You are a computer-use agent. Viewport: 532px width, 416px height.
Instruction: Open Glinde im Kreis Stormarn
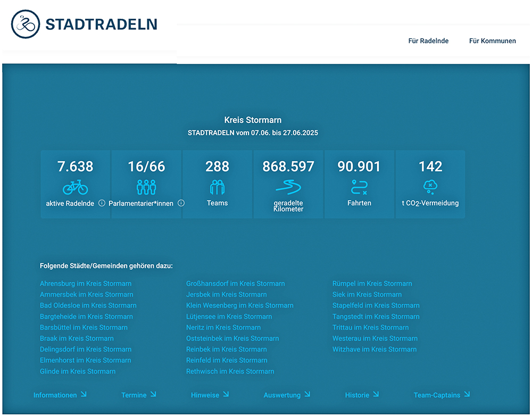(x=78, y=371)
